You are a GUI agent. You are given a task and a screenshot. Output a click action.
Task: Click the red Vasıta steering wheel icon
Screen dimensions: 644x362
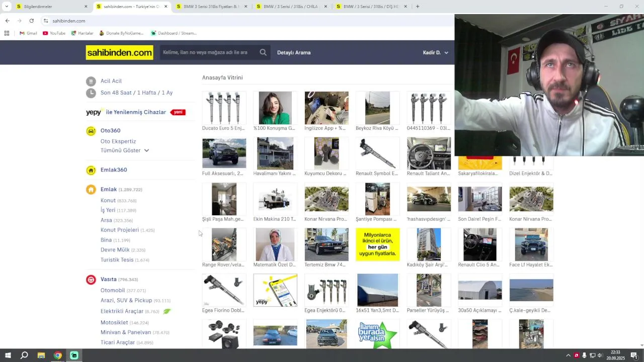click(x=91, y=280)
